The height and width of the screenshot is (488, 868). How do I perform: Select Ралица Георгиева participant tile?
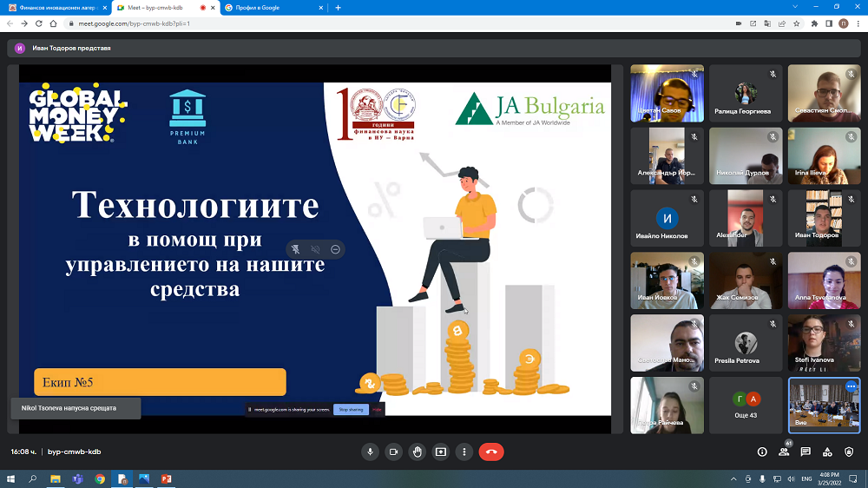coord(746,93)
